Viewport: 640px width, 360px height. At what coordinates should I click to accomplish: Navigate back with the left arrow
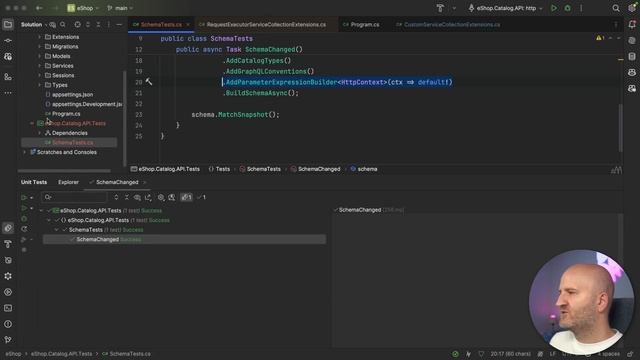pos(39,8)
